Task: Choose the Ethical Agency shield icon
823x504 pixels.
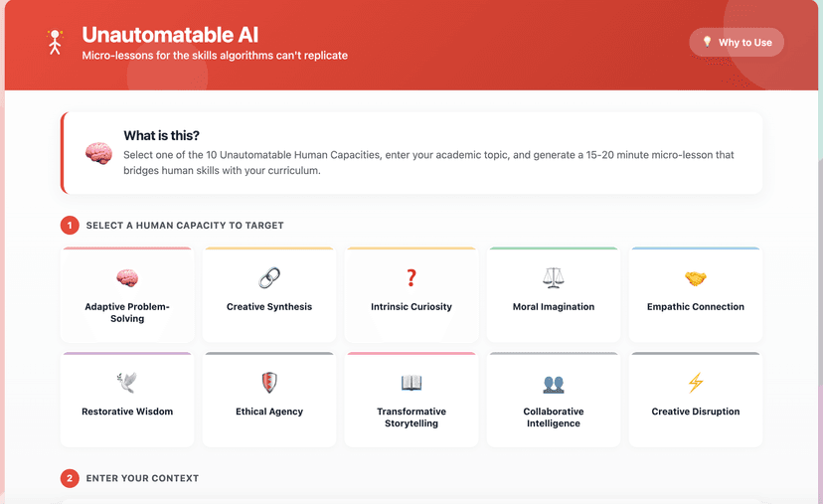Action: pyautogui.click(x=269, y=383)
